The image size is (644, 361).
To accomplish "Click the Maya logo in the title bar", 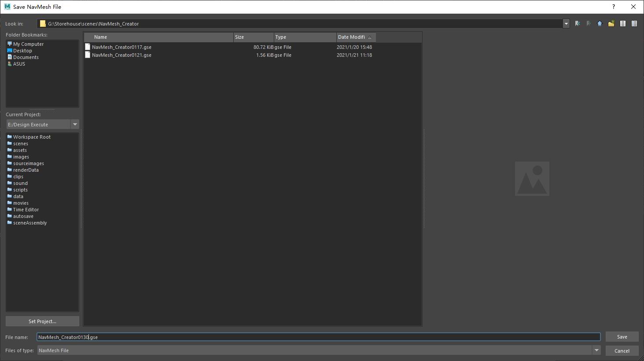I will click(7, 7).
